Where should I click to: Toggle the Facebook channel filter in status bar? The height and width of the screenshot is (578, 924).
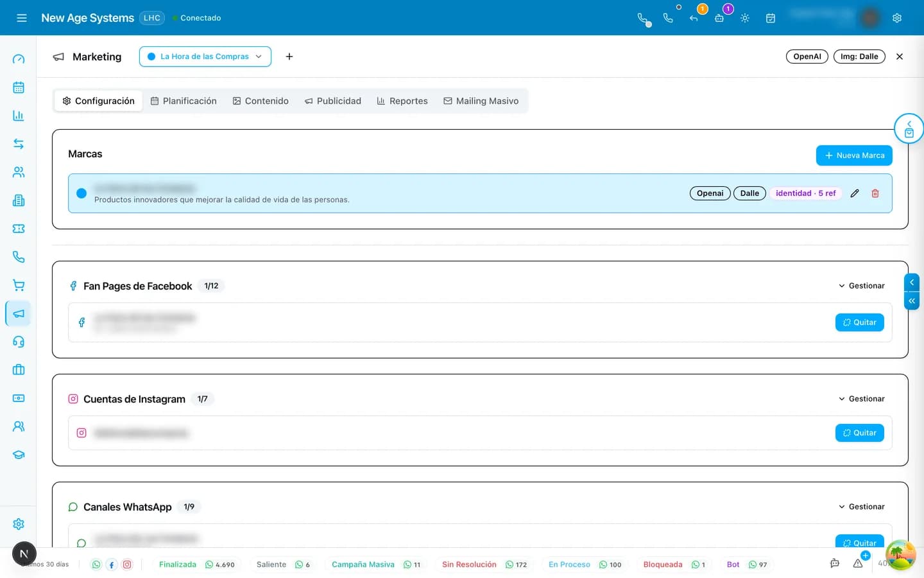coord(112,565)
